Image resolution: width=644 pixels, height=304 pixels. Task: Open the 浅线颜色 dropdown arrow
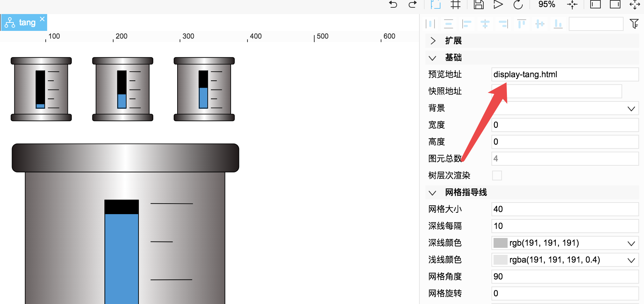click(x=631, y=260)
